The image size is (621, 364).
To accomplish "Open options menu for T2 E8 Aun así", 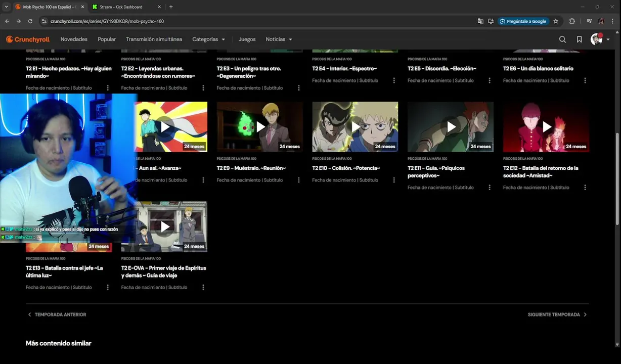I will 203,180.
